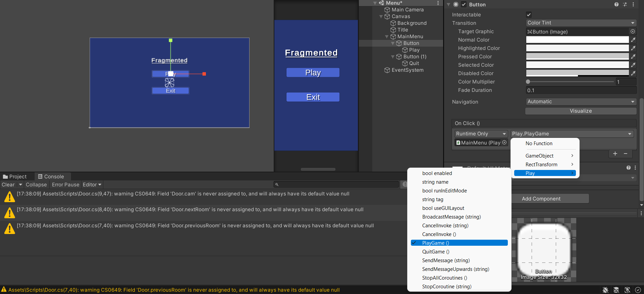Toggle Error Pause in the Console

tap(65, 185)
